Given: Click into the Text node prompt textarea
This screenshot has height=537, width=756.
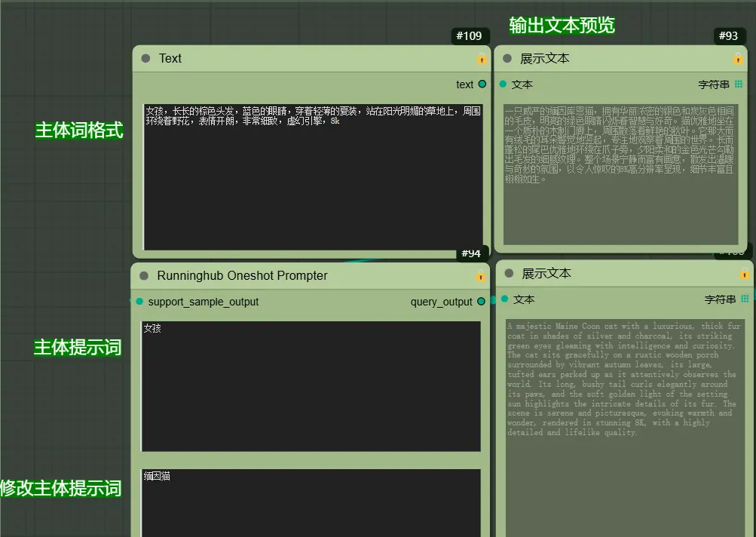Looking at the screenshot, I should pyautogui.click(x=313, y=177).
